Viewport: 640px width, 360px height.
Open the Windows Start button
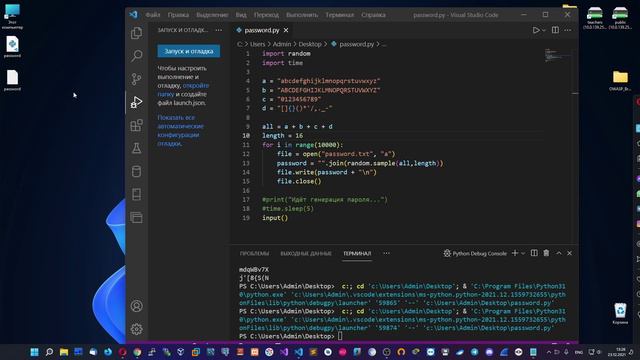click(x=35, y=352)
